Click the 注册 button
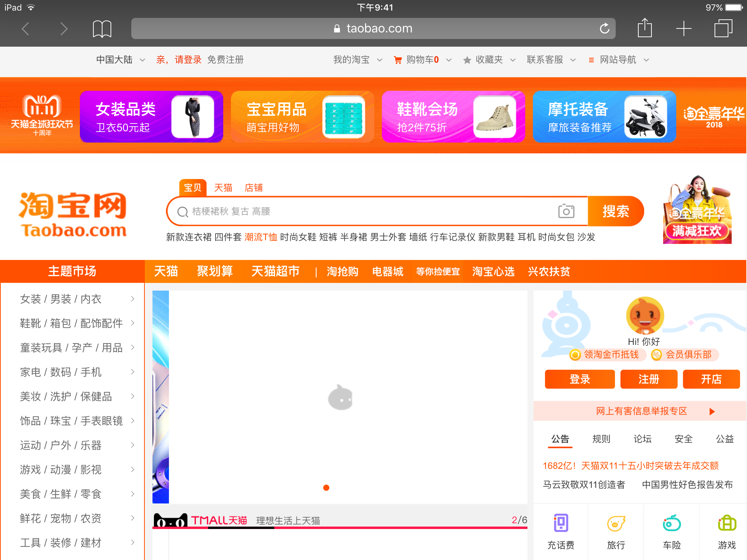The width and height of the screenshot is (747, 560). tap(649, 379)
